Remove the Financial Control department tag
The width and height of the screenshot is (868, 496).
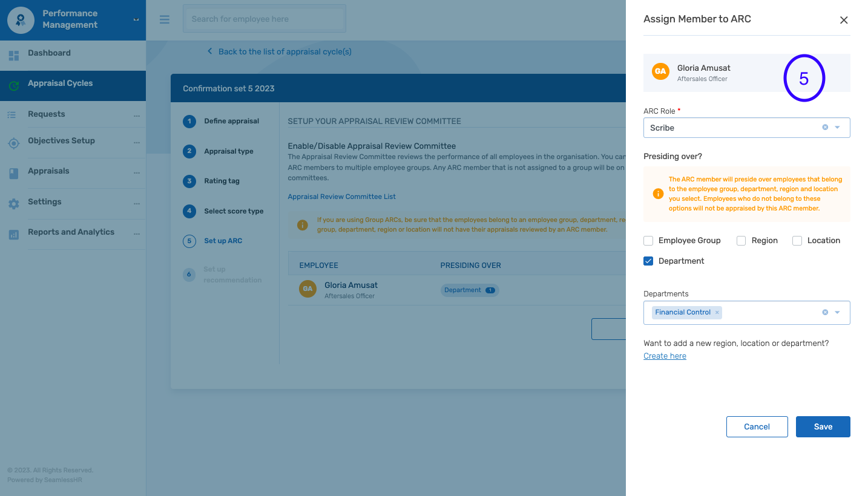pos(717,313)
